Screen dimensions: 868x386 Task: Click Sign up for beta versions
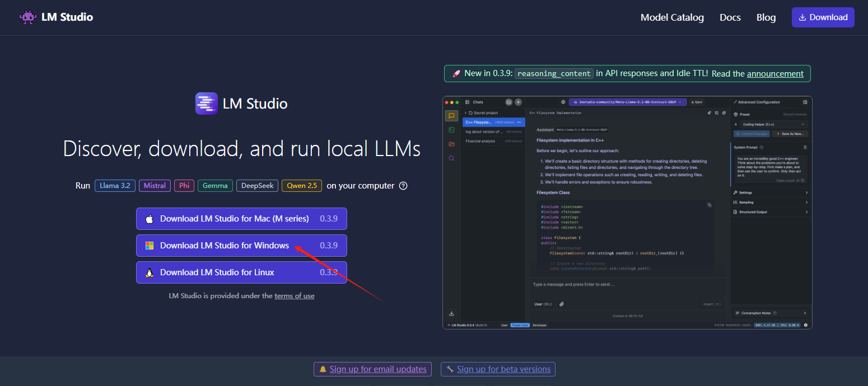click(x=498, y=369)
